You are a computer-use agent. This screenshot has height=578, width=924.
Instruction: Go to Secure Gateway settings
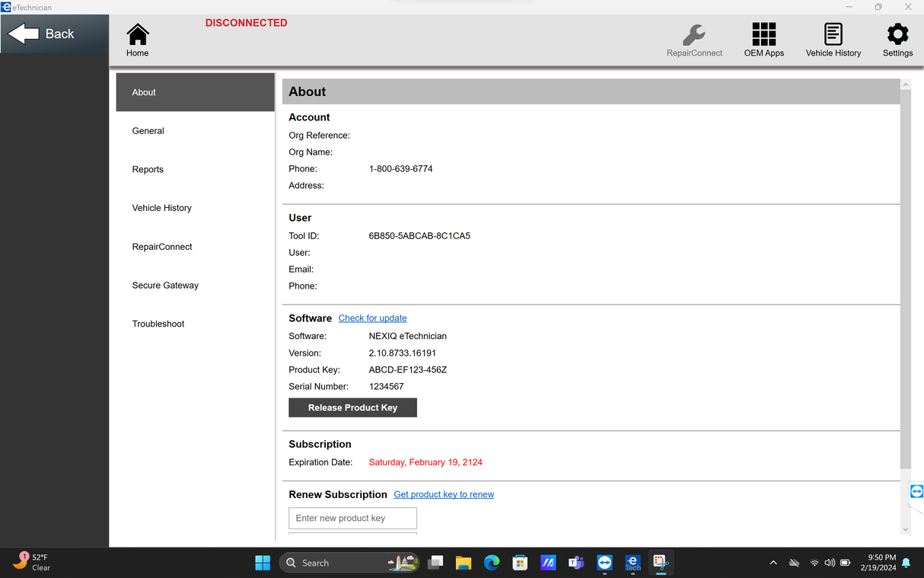165,286
